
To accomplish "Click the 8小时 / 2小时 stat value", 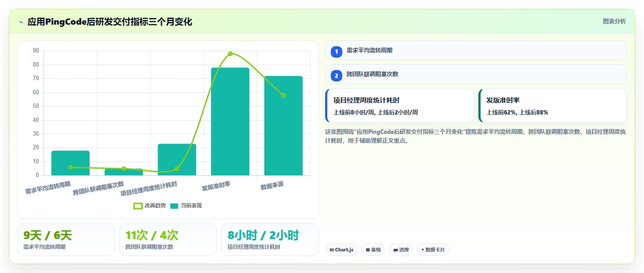I will click(x=263, y=236).
